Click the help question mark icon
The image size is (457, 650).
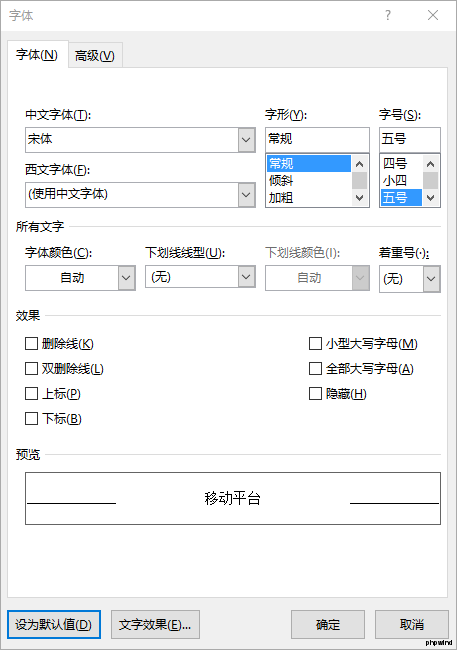(388, 15)
